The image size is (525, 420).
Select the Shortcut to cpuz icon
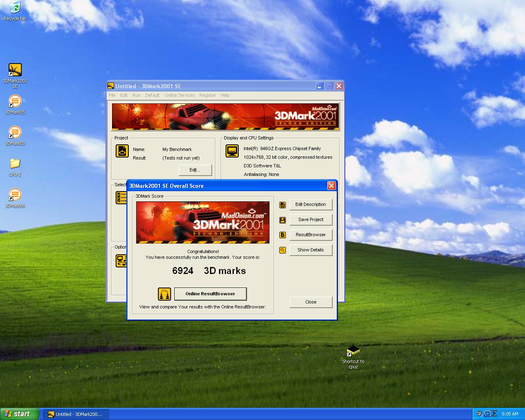353,357
